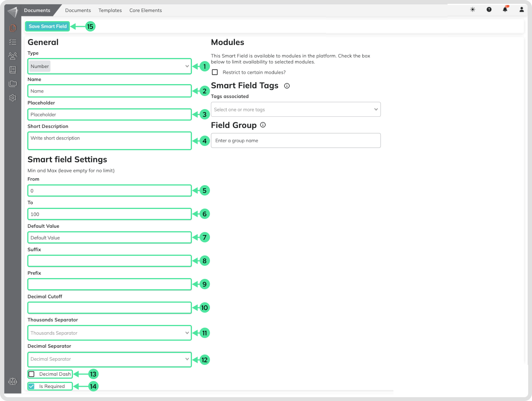Go to the Core Elements tab

point(145,10)
